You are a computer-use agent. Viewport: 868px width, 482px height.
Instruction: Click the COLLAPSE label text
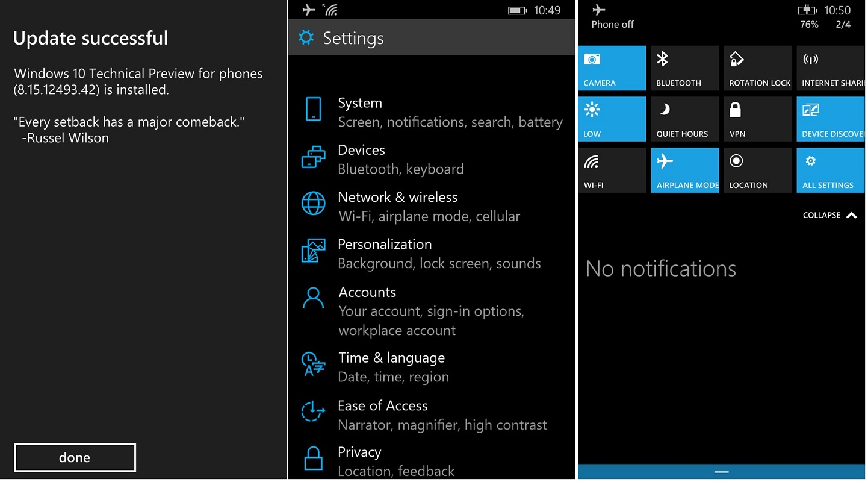coord(821,215)
